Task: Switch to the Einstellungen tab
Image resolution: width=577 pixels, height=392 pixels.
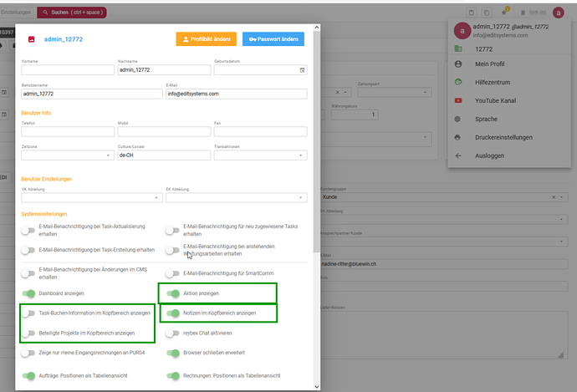Action: point(16,13)
